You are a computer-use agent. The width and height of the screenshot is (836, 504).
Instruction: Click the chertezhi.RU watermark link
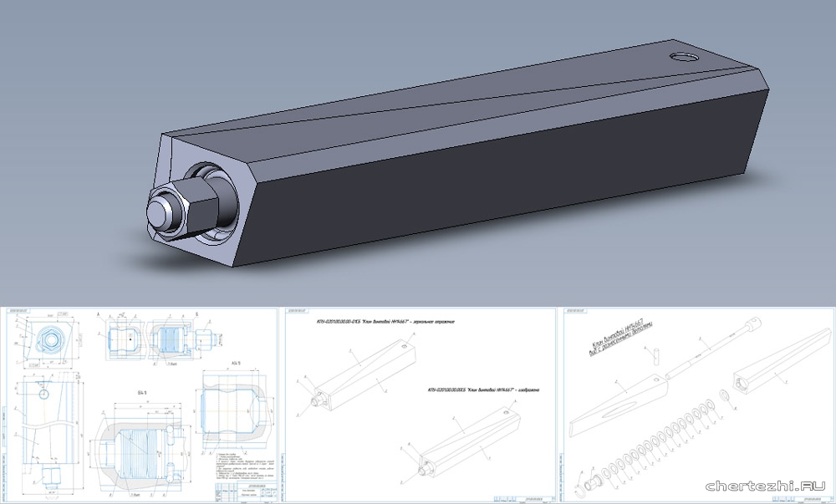tap(766, 486)
